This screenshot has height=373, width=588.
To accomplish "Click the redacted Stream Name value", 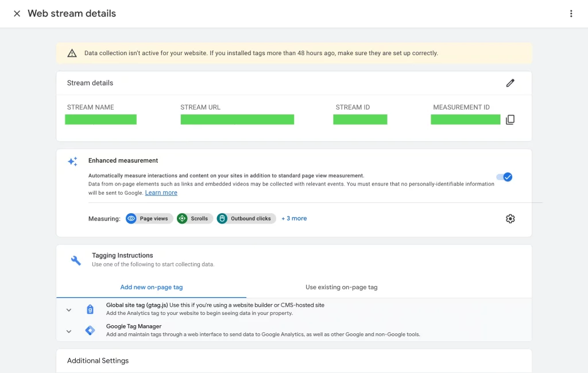I will pos(101,120).
